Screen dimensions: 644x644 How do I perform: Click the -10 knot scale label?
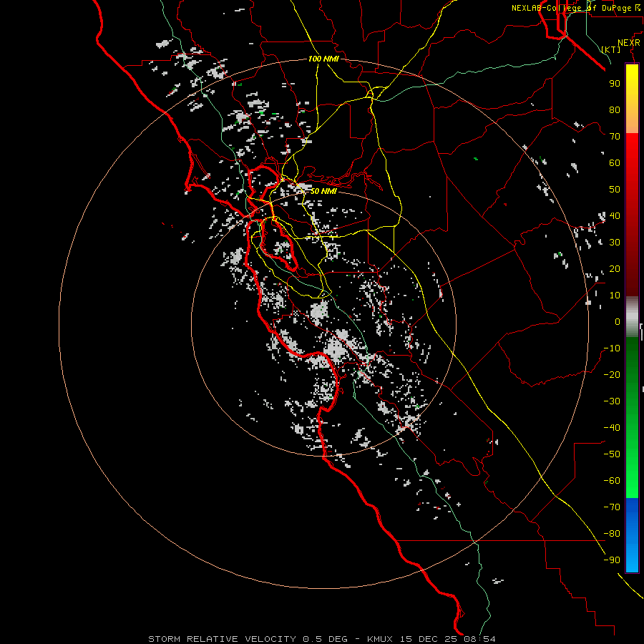click(612, 348)
